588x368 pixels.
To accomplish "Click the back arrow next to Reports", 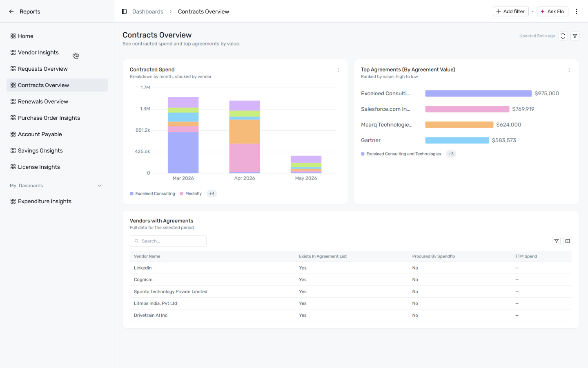I will pos(11,11).
